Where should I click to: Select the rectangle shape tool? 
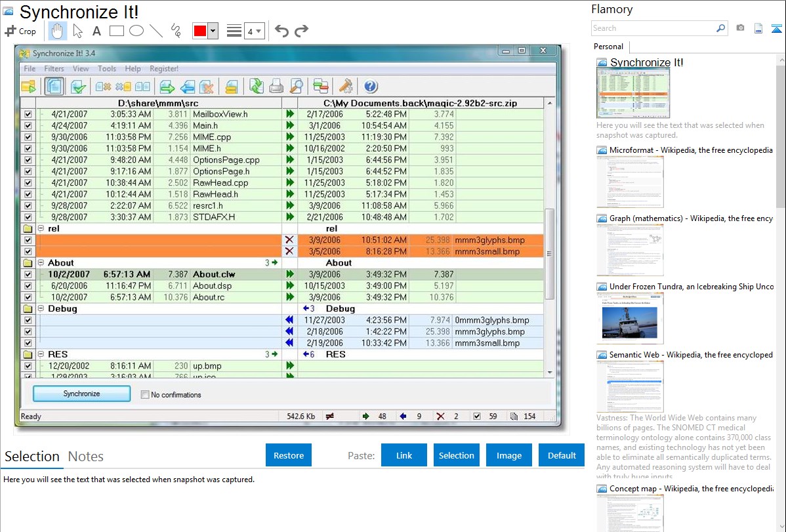pyautogui.click(x=117, y=31)
